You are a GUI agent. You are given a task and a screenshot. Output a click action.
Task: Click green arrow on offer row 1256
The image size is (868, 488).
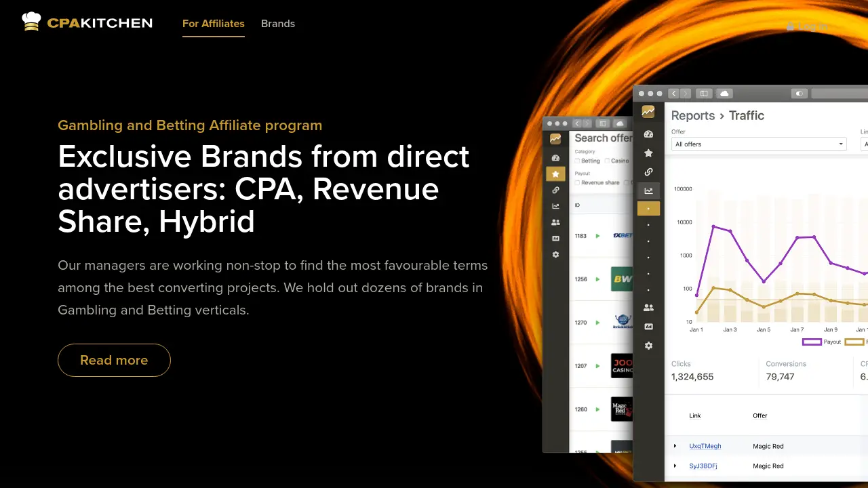(x=597, y=279)
